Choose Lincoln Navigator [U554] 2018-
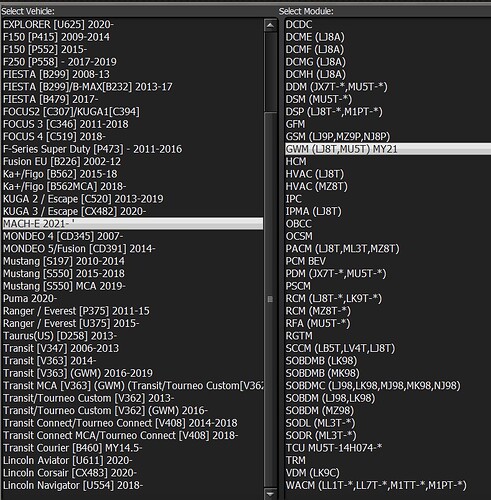This screenshot has width=491, height=500. tap(73, 485)
